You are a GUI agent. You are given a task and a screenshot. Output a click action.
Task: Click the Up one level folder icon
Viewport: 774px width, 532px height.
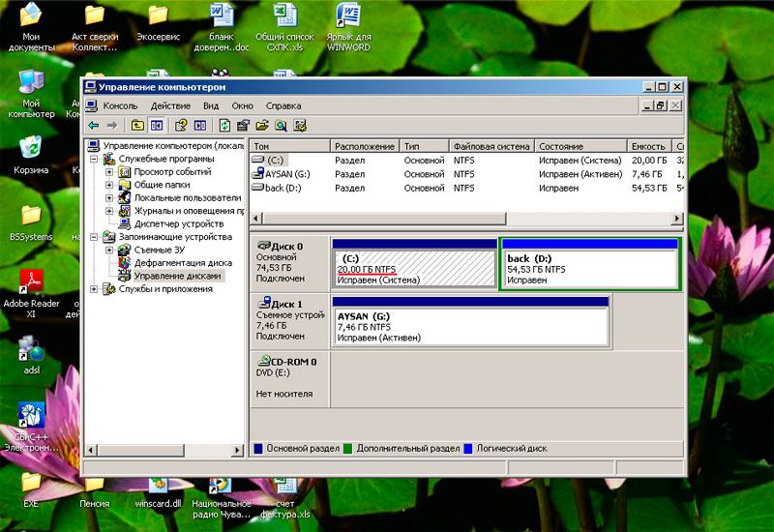[x=137, y=125]
